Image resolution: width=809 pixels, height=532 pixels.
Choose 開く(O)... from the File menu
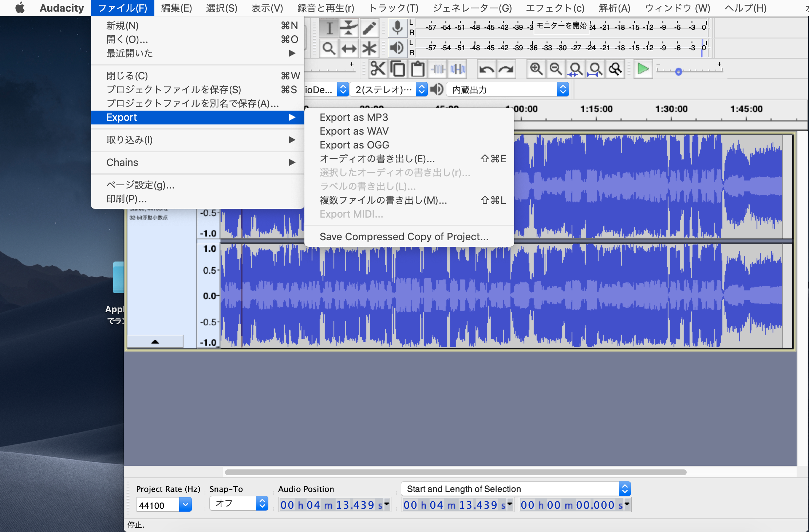pyautogui.click(x=198, y=39)
